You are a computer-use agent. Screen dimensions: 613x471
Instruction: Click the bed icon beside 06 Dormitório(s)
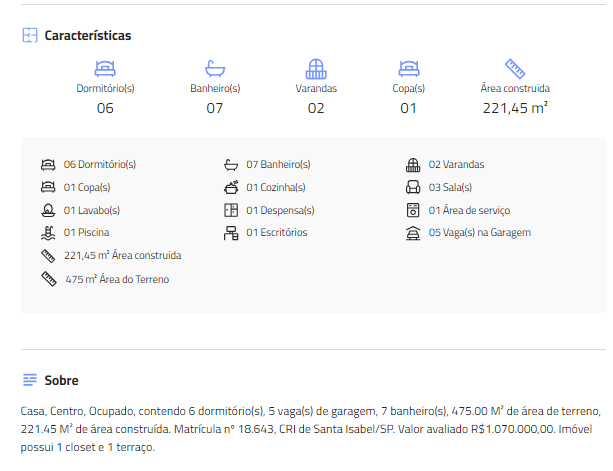[x=47, y=164]
